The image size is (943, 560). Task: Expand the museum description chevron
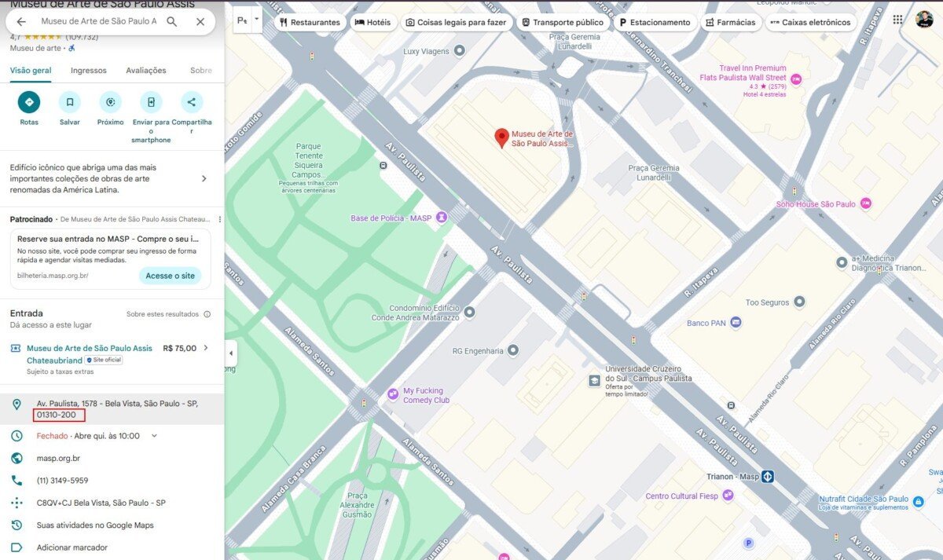click(x=204, y=179)
